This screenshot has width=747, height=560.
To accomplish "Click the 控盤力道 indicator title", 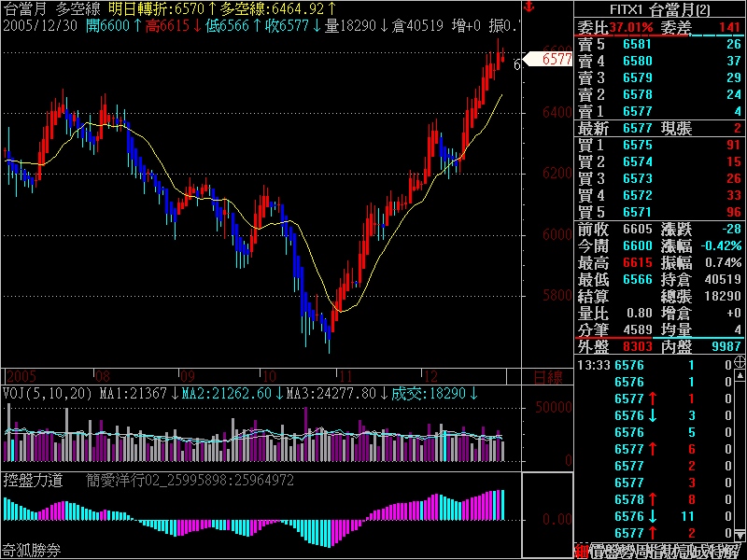I will (33, 480).
